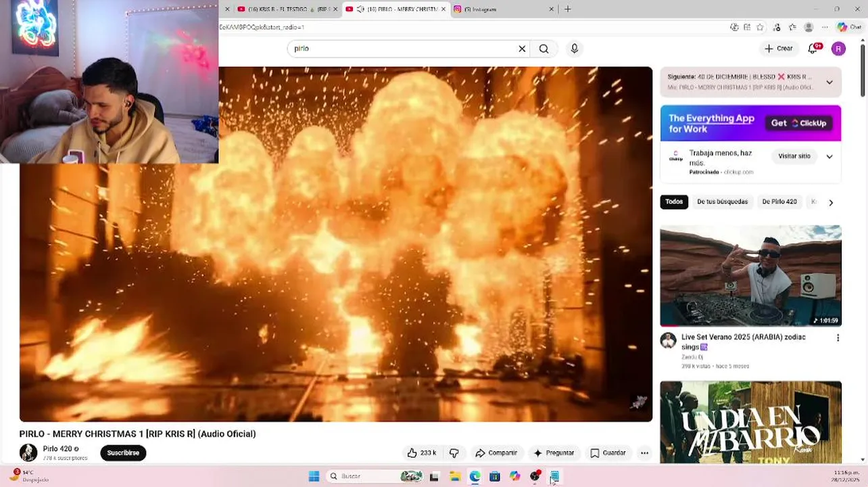This screenshot has height=487, width=868.
Task: Like the video with 233 k thumbs up
Action: [x=421, y=453]
